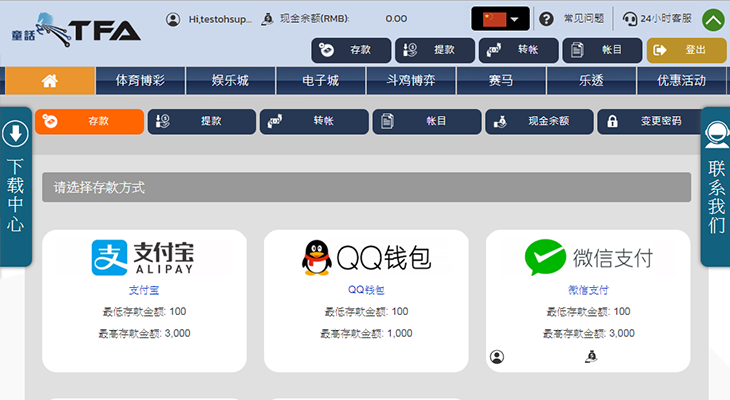
Task: Click the 请选择存款方式 heading bar
Action: pyautogui.click(x=366, y=187)
